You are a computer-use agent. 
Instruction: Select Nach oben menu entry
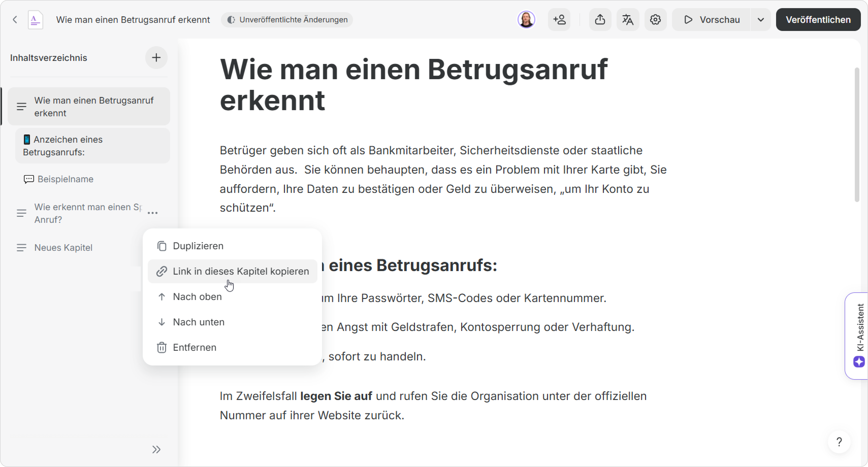point(197,297)
